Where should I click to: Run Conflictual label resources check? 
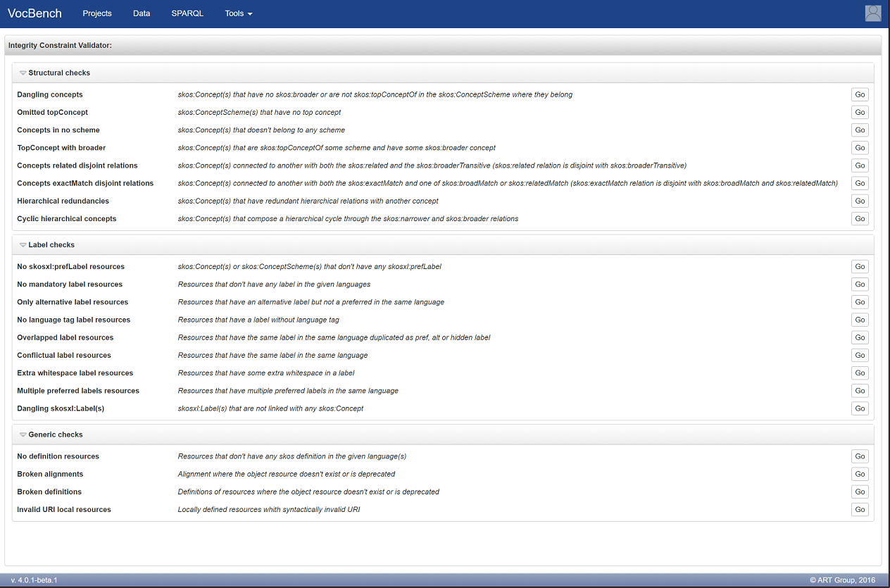pos(860,355)
